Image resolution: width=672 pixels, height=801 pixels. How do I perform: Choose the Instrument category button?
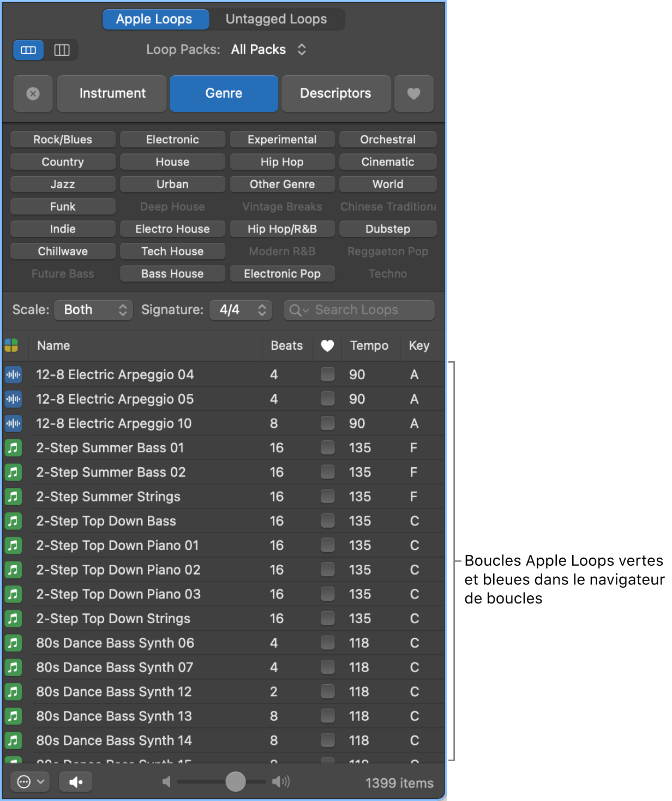click(x=112, y=94)
